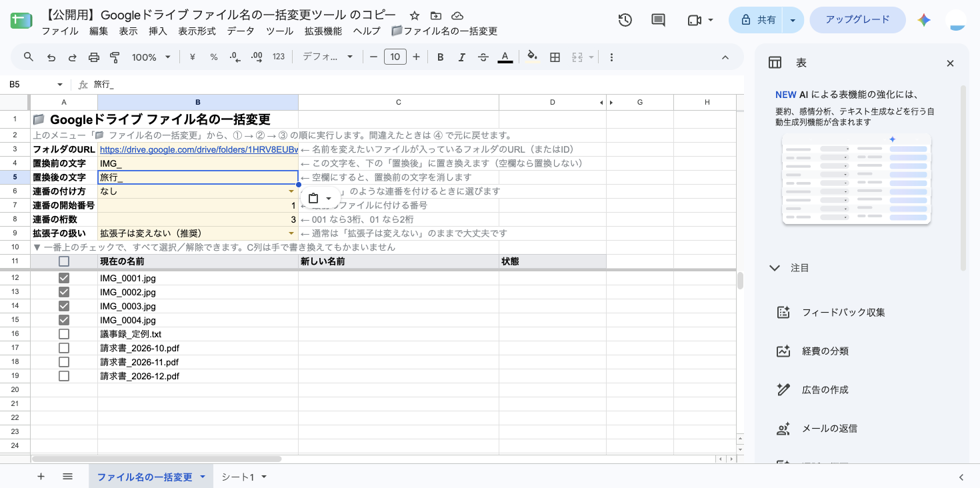Decrease decimal places
The height and width of the screenshot is (488, 980).
[235, 57]
